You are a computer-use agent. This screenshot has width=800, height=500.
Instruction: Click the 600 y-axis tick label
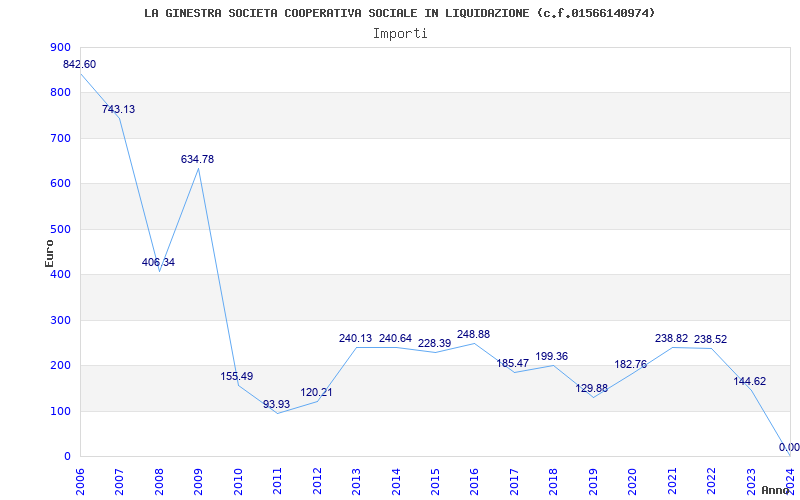(x=60, y=184)
